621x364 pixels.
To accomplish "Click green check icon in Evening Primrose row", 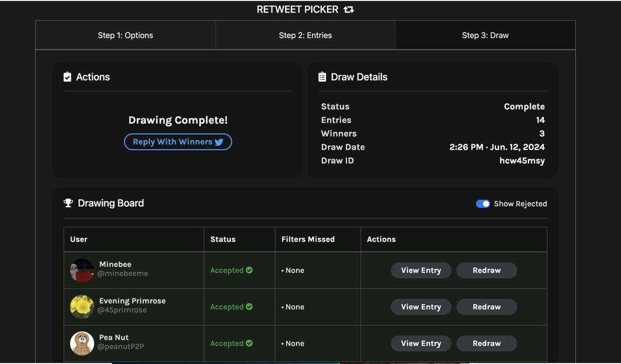I will click(x=249, y=307).
